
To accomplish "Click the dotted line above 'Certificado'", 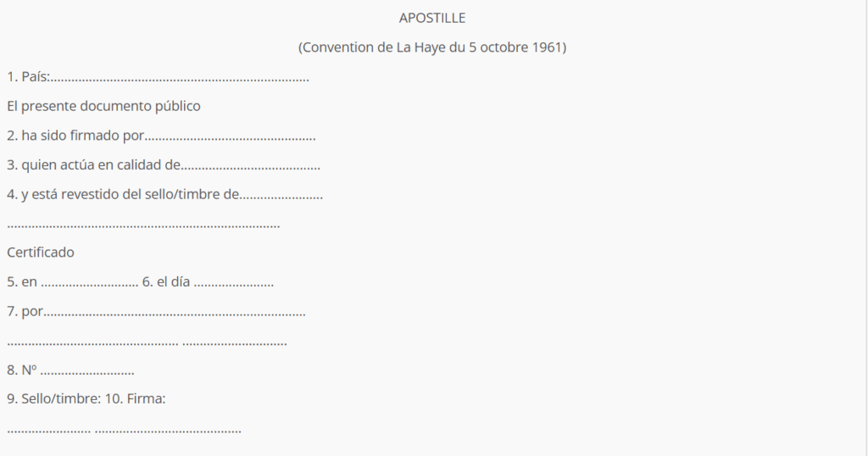I will pyautogui.click(x=143, y=225).
